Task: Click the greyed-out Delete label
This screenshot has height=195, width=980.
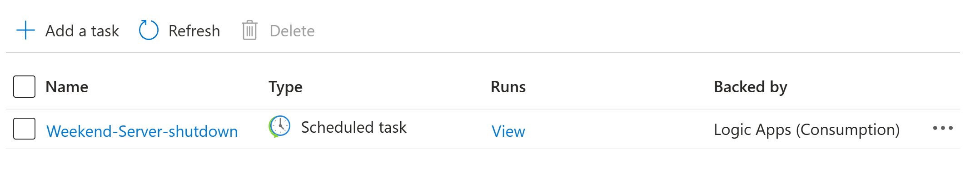Action: coord(292,31)
